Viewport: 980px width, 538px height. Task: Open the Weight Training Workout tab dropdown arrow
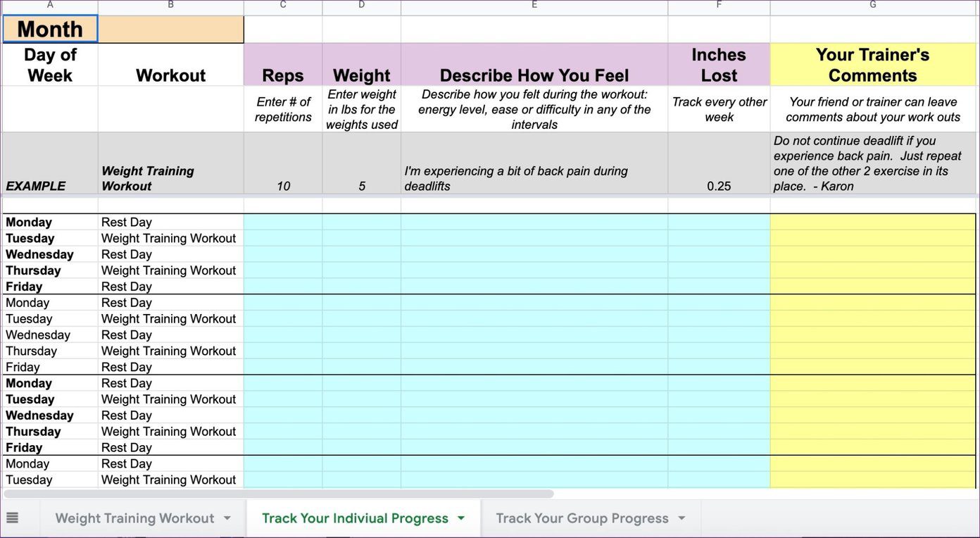click(227, 518)
